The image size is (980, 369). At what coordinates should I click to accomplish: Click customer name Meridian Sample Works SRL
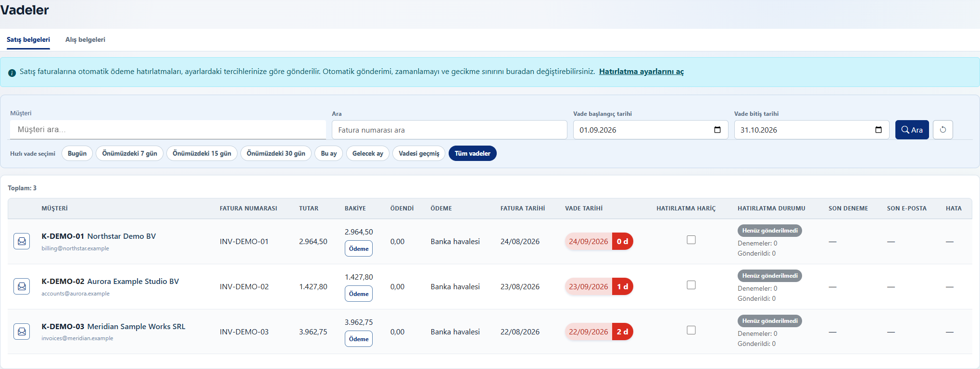click(136, 326)
